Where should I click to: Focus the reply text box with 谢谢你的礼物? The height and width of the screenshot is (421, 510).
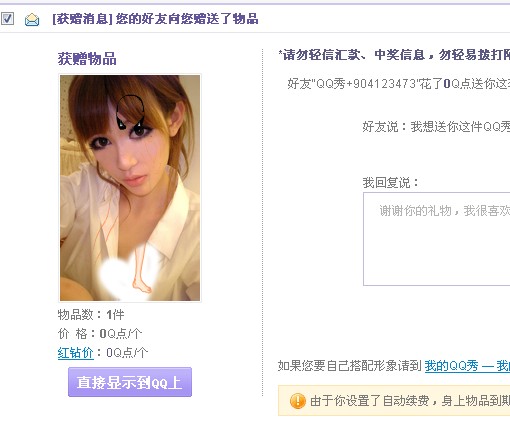(x=437, y=239)
